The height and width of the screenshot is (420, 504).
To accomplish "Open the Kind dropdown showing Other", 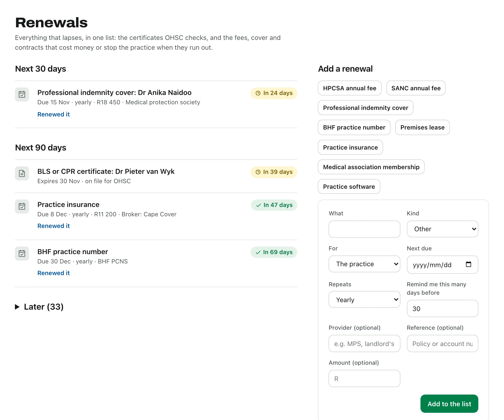I will click(442, 229).
